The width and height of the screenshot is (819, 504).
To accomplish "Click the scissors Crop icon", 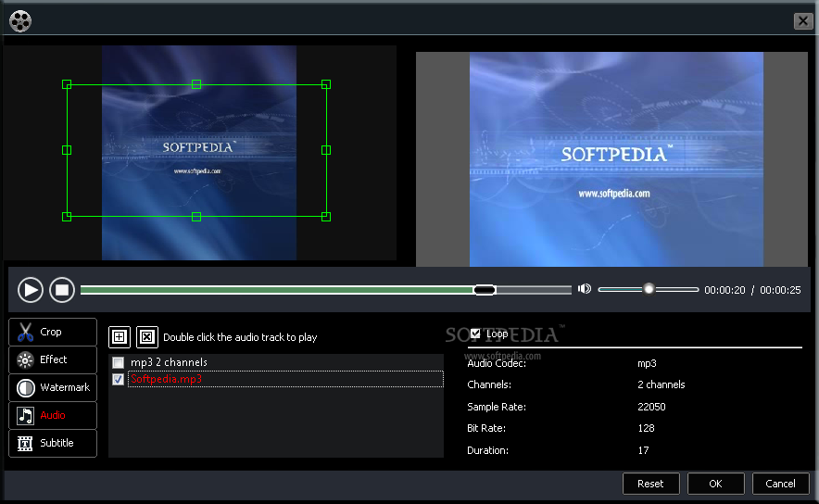I will coord(25,332).
